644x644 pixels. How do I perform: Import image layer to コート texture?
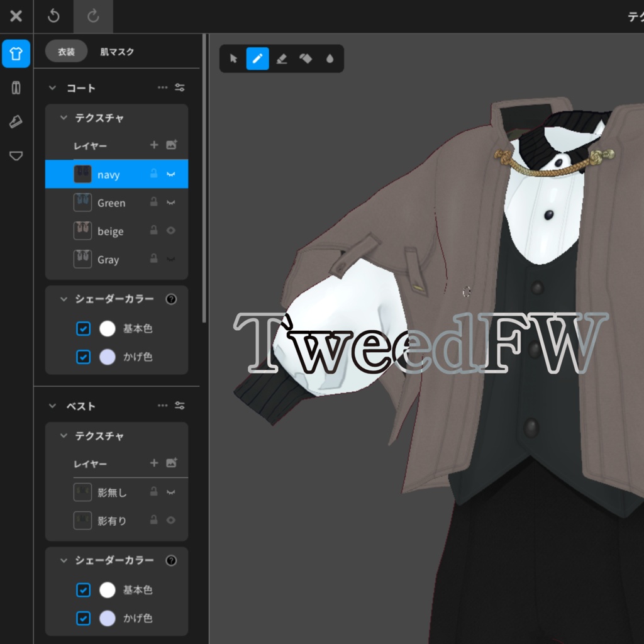pyautogui.click(x=172, y=145)
